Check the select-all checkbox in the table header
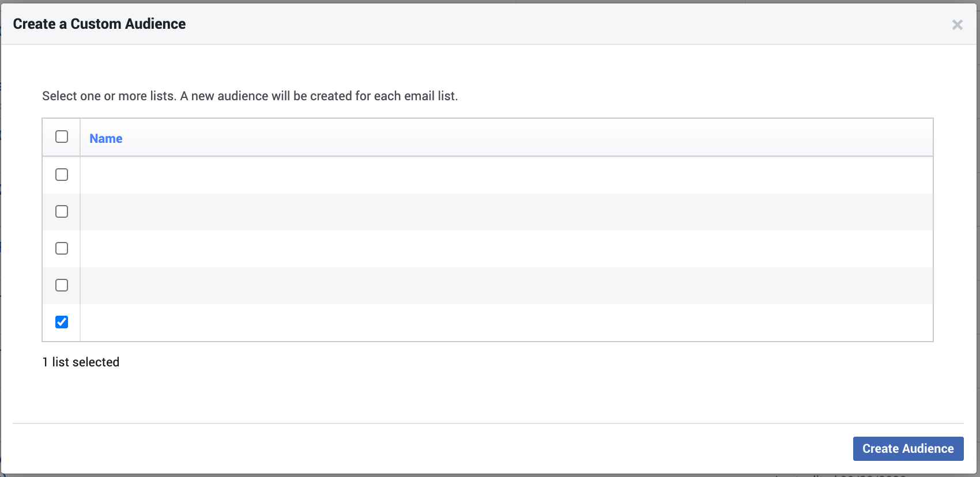The image size is (980, 477). pyautogui.click(x=61, y=136)
